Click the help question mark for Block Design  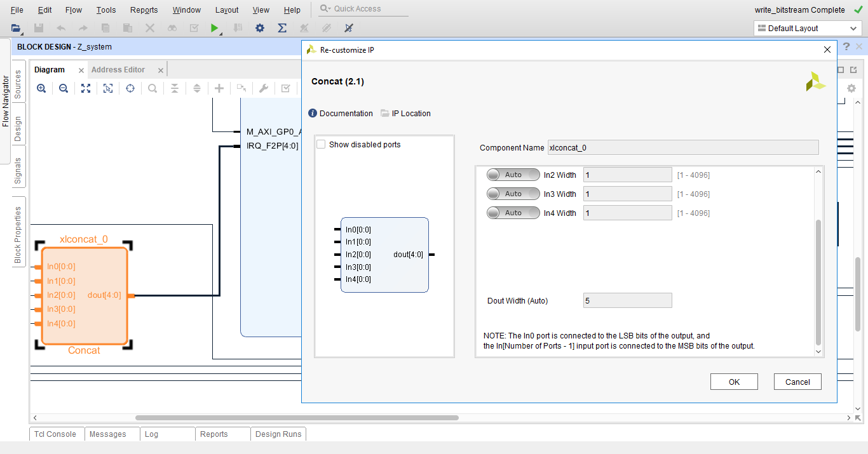pyautogui.click(x=846, y=47)
